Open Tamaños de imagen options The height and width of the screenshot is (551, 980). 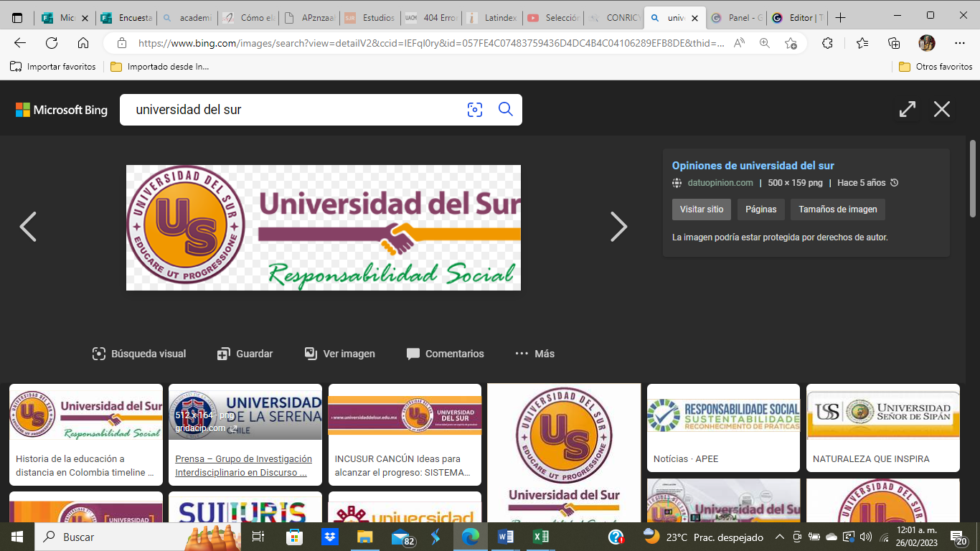click(x=837, y=209)
